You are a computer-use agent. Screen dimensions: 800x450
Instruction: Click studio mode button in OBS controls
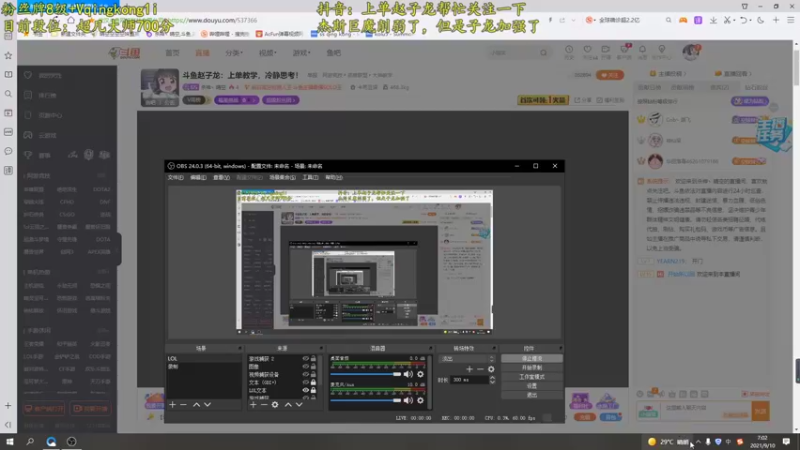coord(532,377)
